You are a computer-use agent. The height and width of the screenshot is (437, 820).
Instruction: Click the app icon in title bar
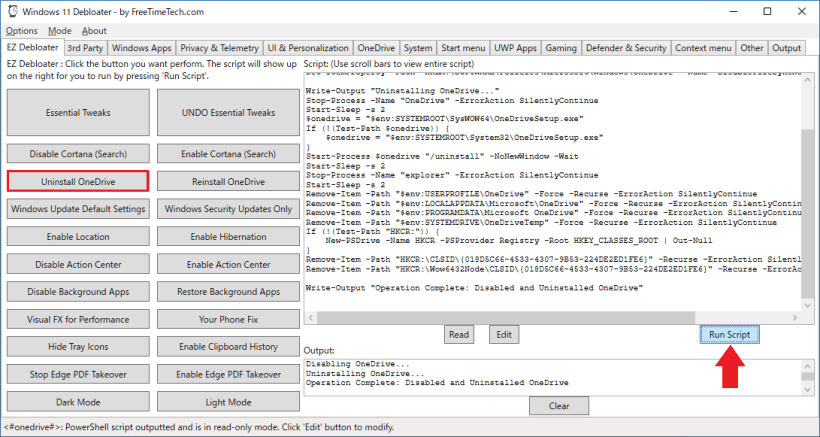(x=11, y=11)
